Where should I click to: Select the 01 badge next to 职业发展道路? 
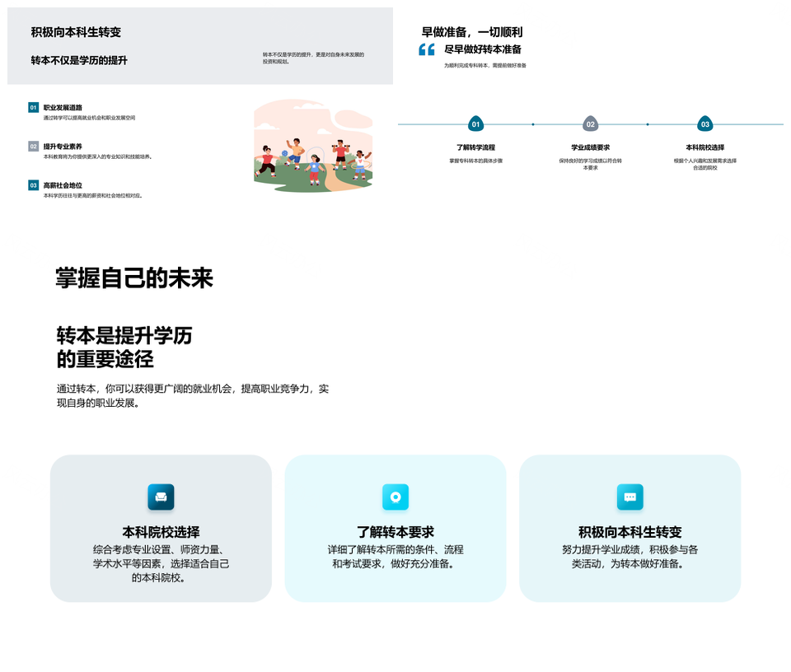pos(32,106)
